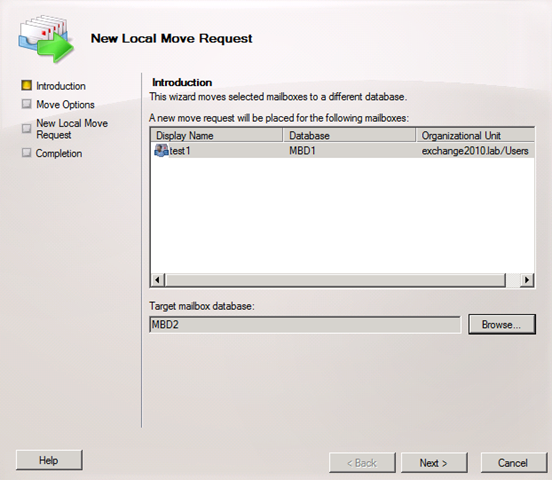Screen dimensions: 552x480
Task: Go to the next step with Next >
Action: [434, 462]
